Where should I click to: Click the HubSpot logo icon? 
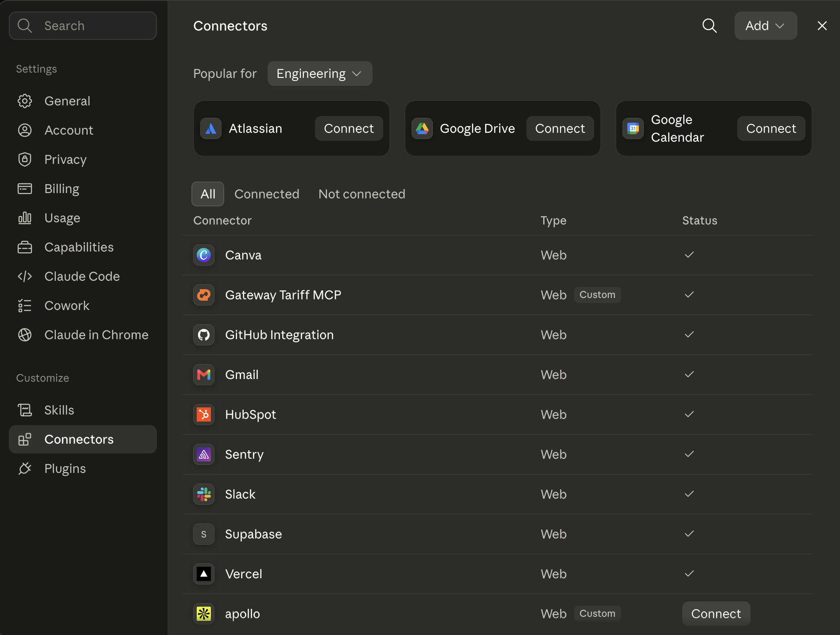tap(204, 414)
